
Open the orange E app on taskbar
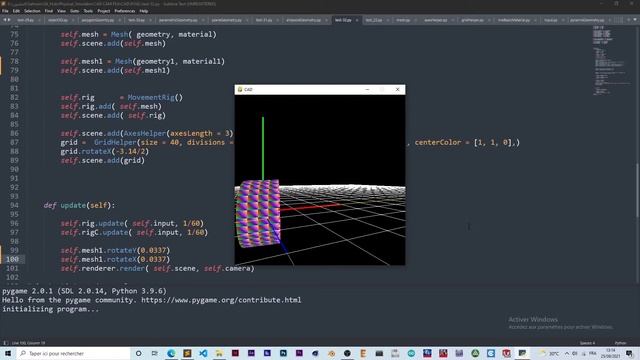363,353
